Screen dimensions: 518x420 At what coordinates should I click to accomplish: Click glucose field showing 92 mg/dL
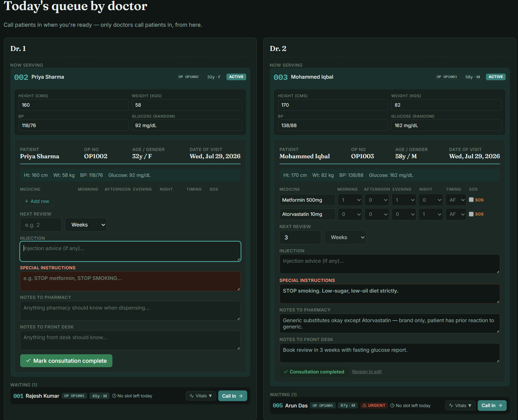187,125
